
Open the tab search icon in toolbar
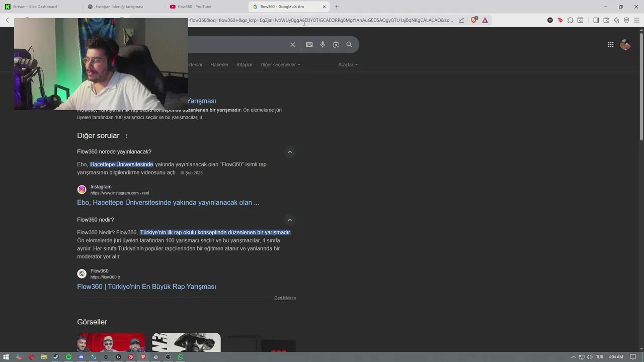[x=580, y=21]
